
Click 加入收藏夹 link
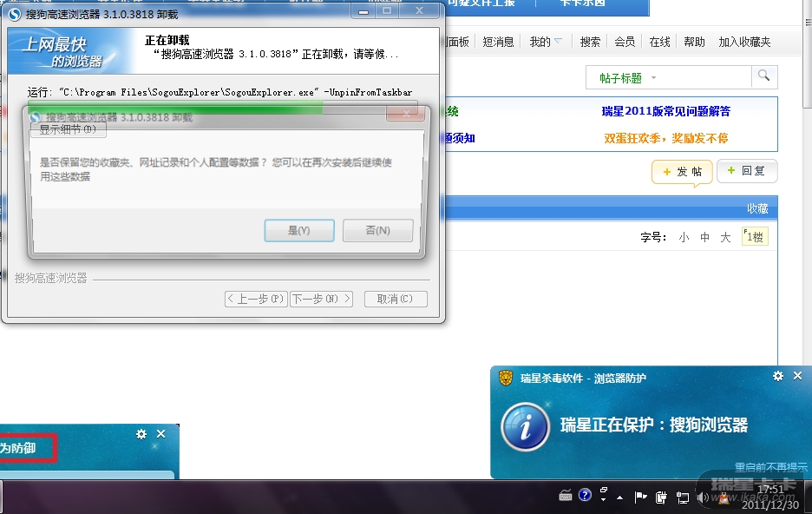click(x=744, y=42)
